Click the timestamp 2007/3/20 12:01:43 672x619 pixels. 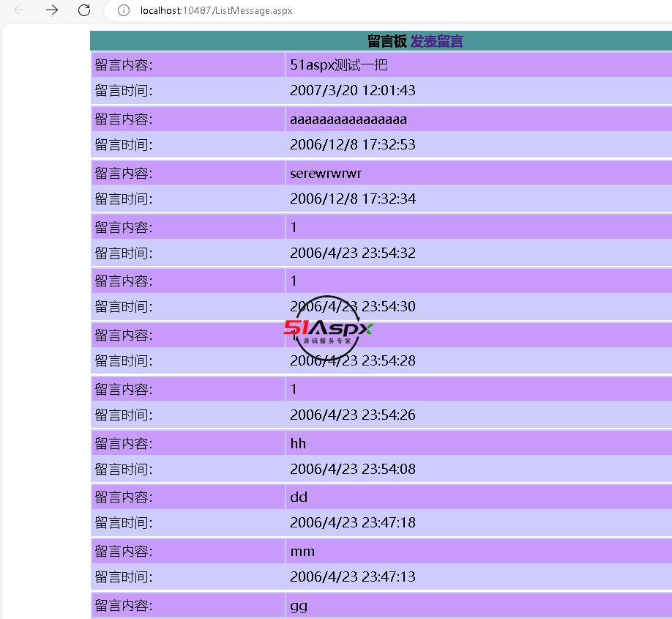point(353,90)
